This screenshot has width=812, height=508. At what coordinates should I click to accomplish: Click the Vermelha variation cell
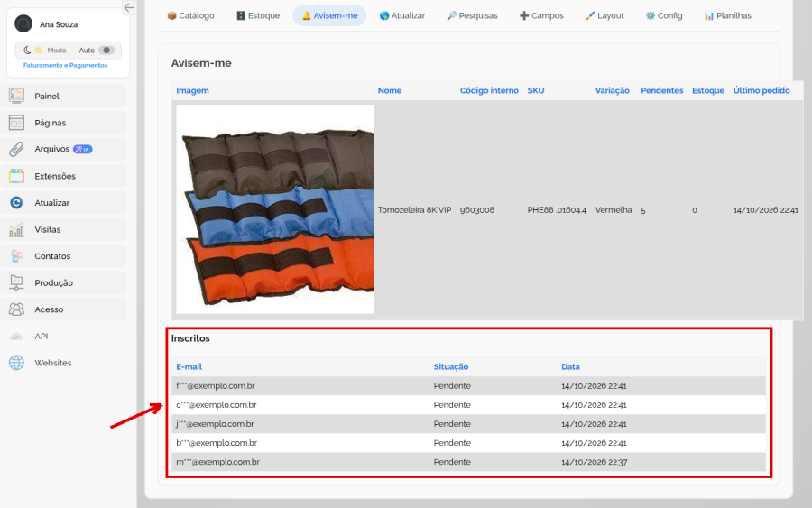point(614,209)
